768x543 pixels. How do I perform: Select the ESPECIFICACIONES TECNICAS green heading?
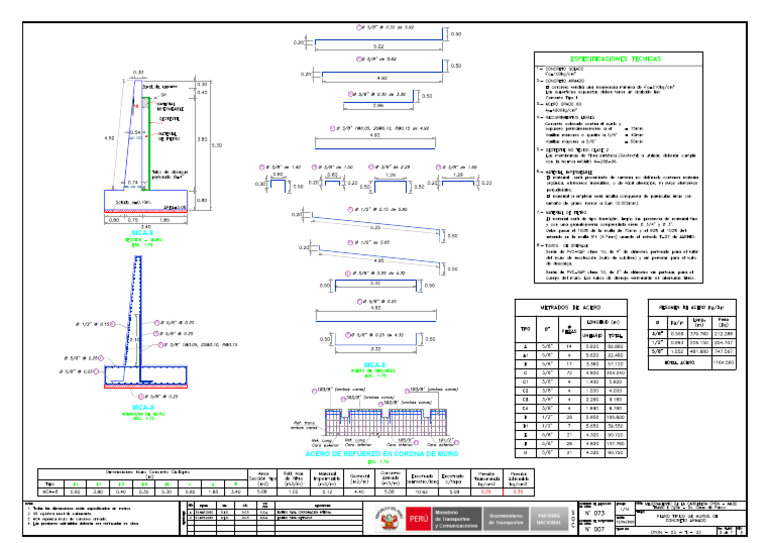[x=616, y=59]
